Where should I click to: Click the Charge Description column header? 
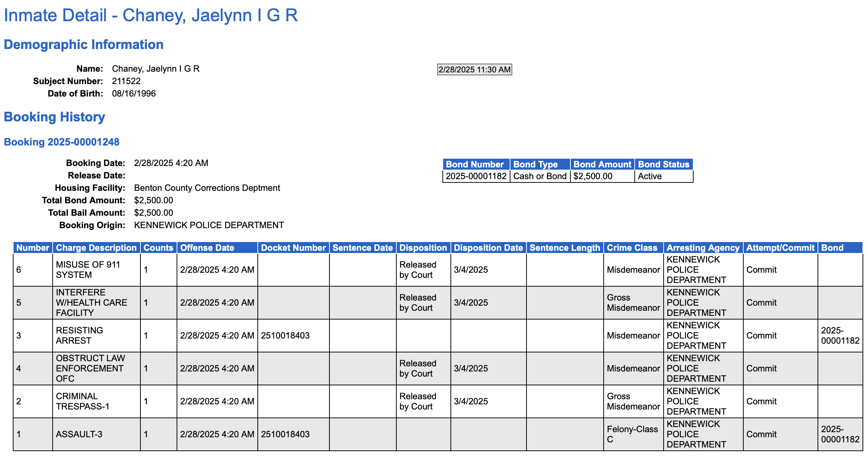coord(96,248)
